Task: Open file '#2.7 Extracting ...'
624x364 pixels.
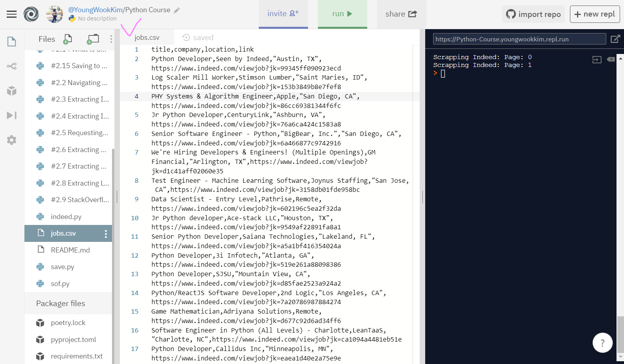Action: coord(68,166)
